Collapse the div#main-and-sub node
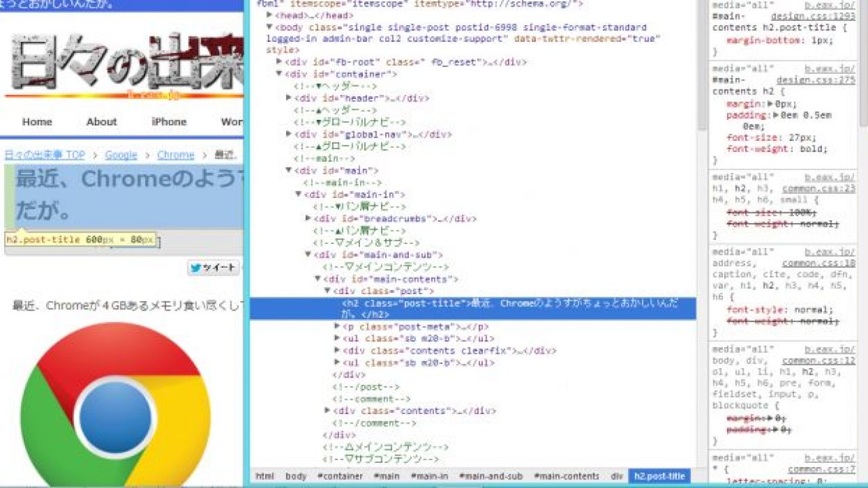 pyautogui.click(x=308, y=255)
